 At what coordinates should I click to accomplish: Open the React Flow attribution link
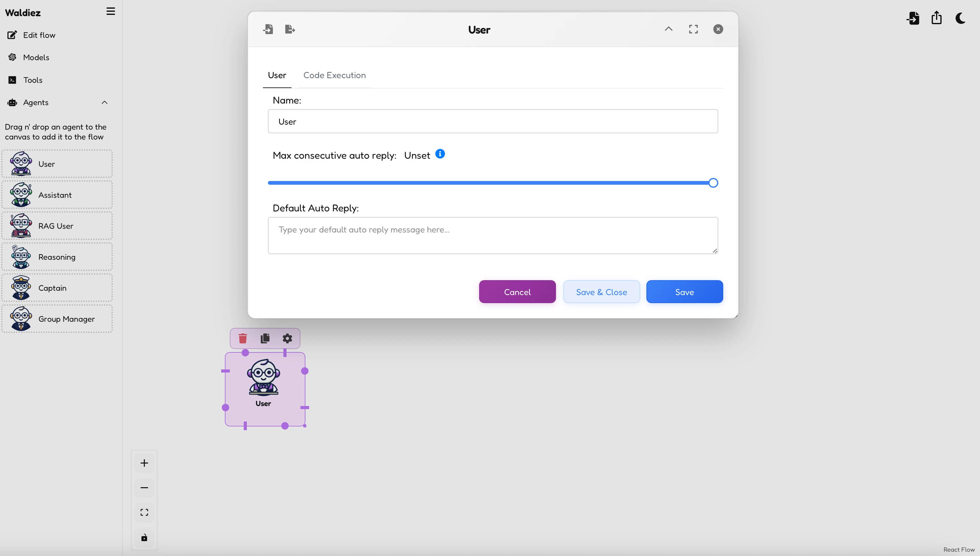[x=959, y=549]
